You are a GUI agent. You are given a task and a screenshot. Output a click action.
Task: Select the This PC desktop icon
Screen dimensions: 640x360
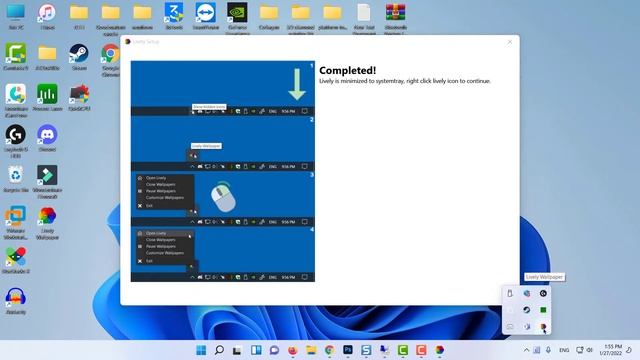(16, 16)
